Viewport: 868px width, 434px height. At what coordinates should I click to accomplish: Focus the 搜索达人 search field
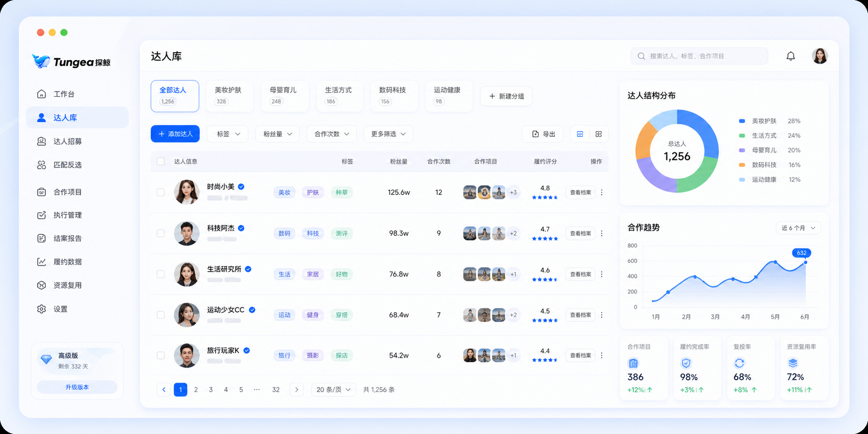pos(699,56)
